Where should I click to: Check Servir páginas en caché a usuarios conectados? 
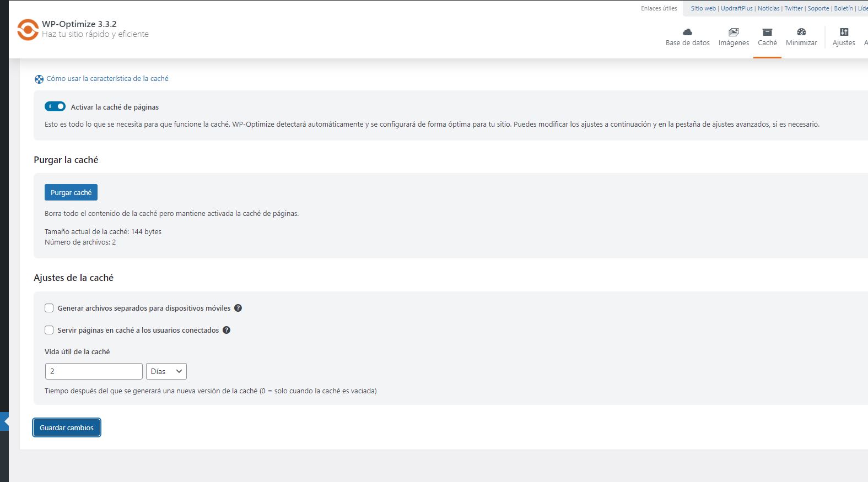tap(49, 331)
